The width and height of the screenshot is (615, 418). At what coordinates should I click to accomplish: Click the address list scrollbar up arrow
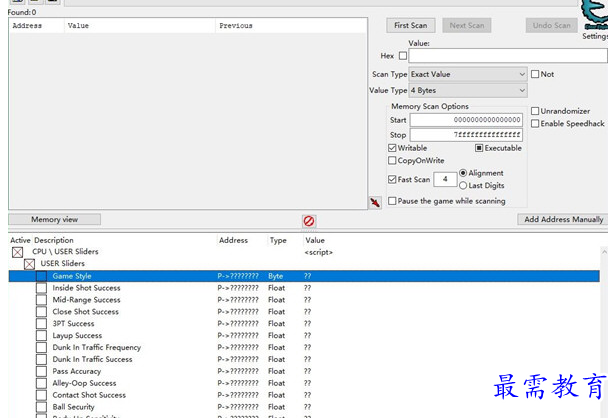tap(604, 252)
